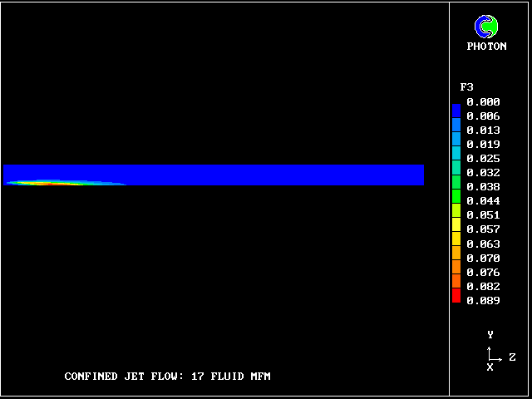532x399 pixels.
Task: Select the plot title CONFINED JET FLOW
Action: 167,377
